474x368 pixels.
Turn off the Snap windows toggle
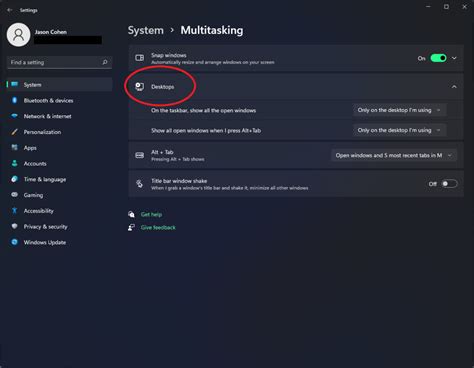tap(438, 58)
